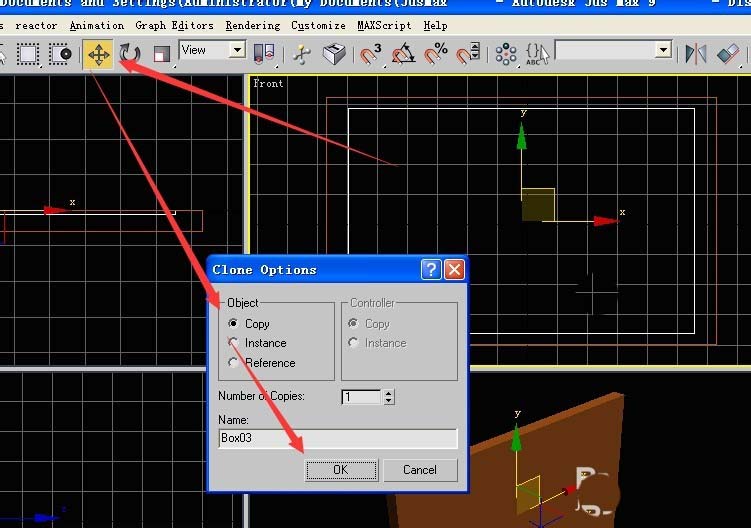Open the reactor menu
751x528 pixels.
point(36,25)
